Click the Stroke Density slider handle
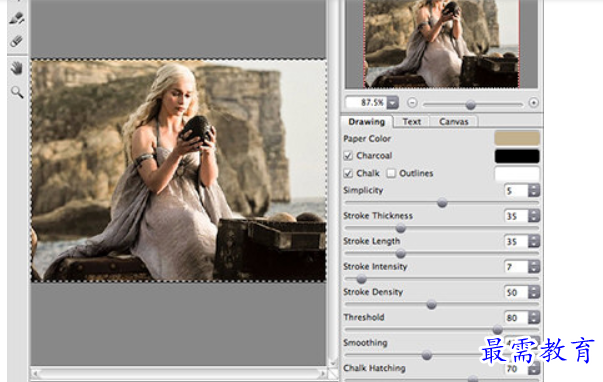 (431, 305)
